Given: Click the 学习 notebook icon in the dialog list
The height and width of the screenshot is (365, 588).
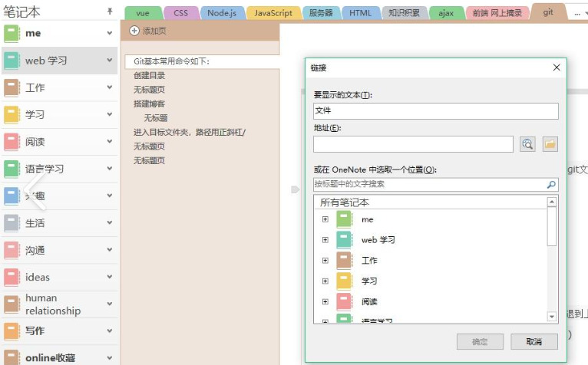Looking at the screenshot, I should pyautogui.click(x=344, y=281).
